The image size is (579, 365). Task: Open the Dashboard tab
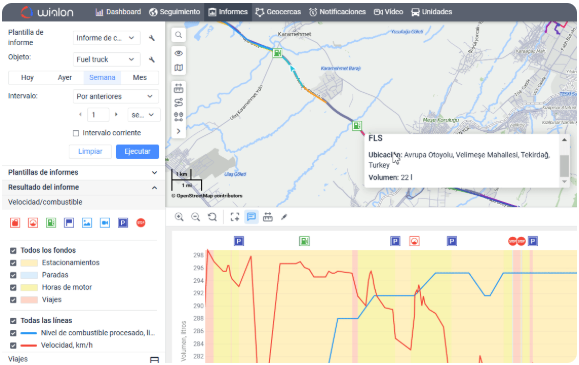tap(118, 12)
